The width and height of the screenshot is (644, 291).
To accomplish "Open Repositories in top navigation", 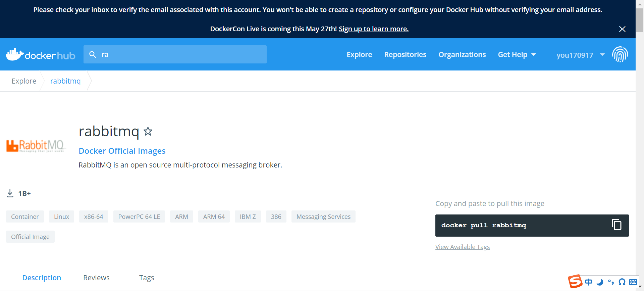I will (x=405, y=54).
